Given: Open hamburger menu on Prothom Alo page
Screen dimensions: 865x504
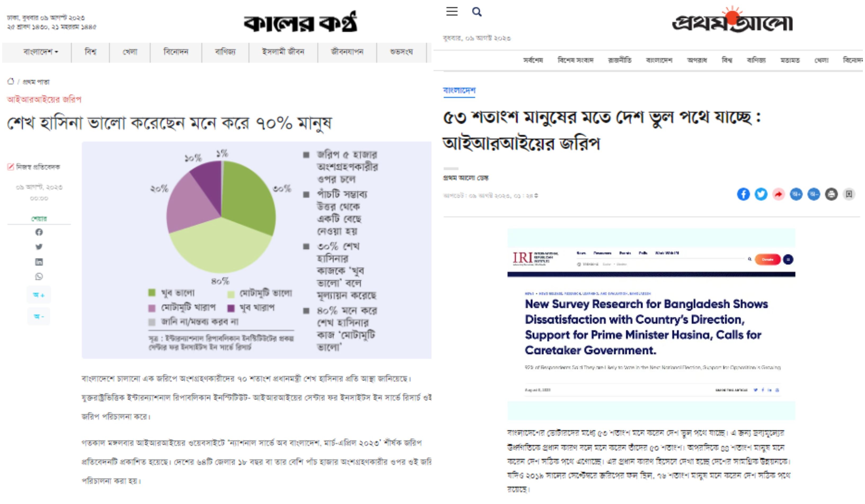Looking at the screenshot, I should tap(452, 11).
